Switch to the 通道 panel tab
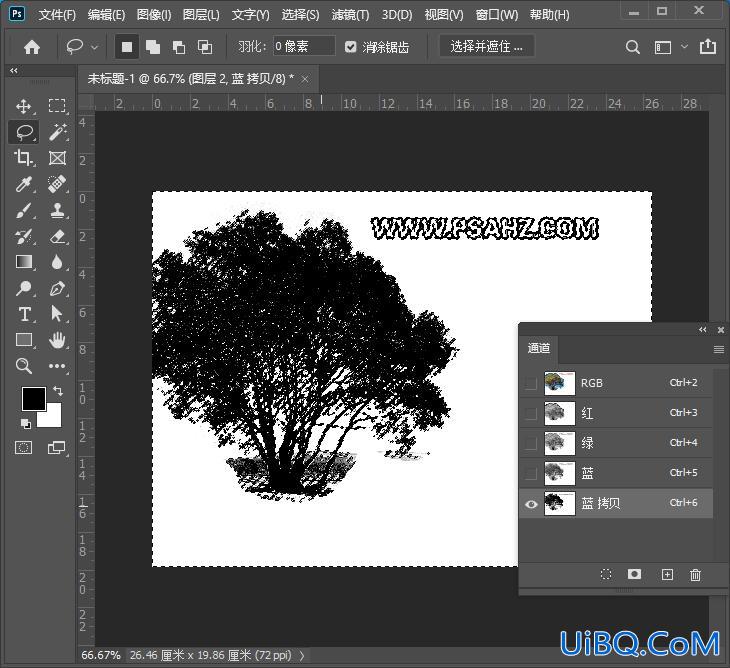The height and width of the screenshot is (668, 730). [x=539, y=348]
